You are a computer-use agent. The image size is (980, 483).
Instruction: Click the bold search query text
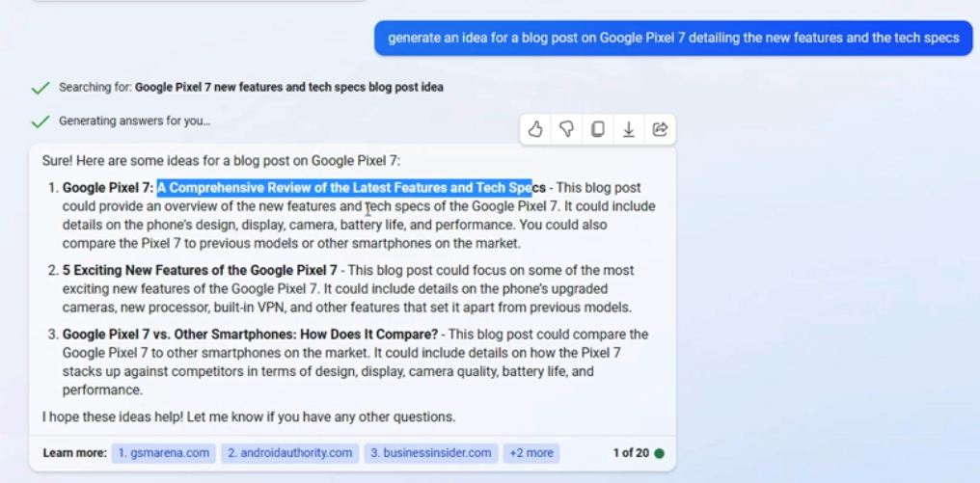tap(288, 88)
